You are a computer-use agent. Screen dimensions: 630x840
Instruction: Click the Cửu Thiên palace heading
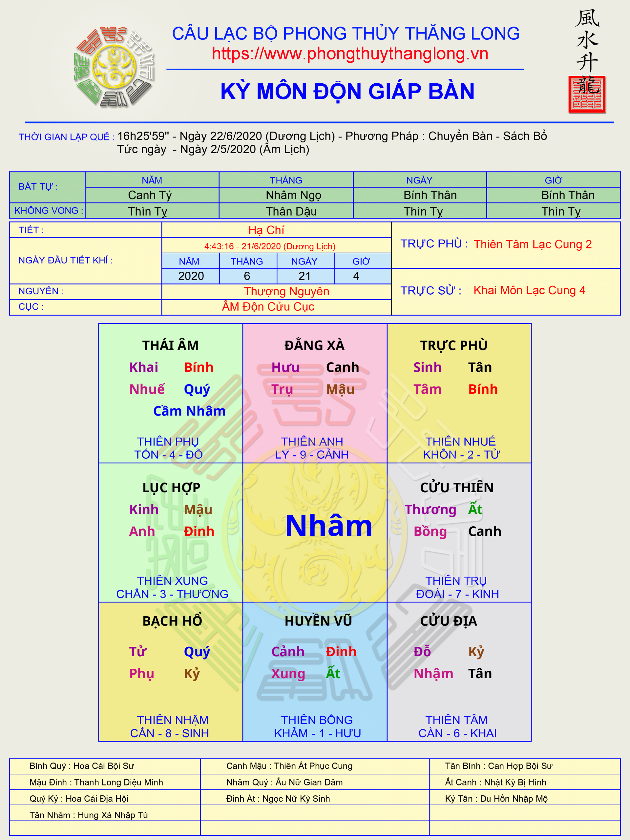click(x=456, y=487)
